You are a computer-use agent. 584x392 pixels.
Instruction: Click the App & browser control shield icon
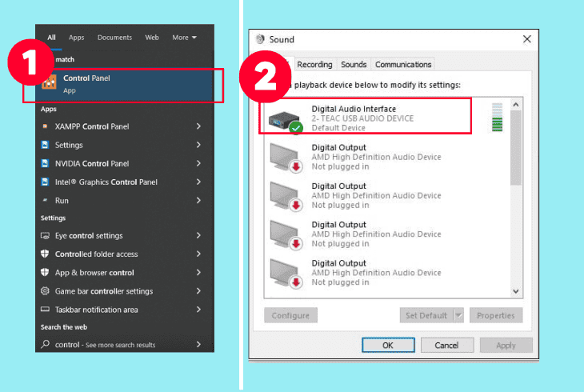coord(45,272)
